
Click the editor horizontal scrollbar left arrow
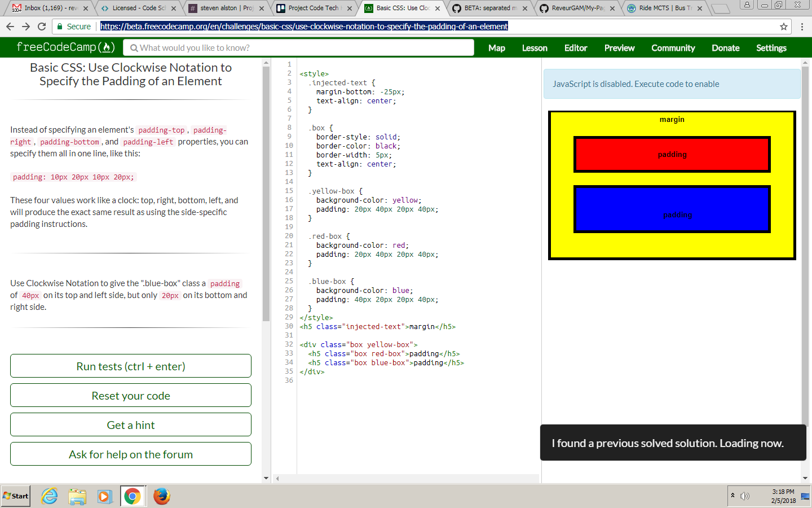pos(277,479)
